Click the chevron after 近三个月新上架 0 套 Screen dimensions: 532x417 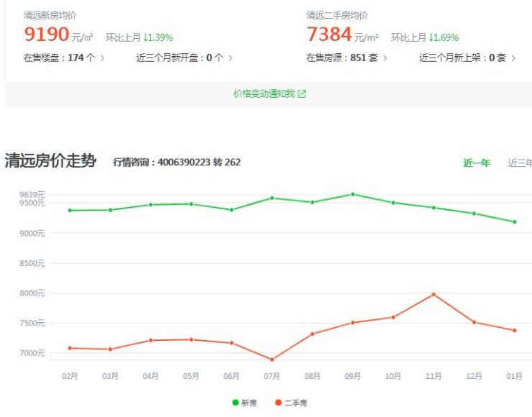click(x=513, y=58)
